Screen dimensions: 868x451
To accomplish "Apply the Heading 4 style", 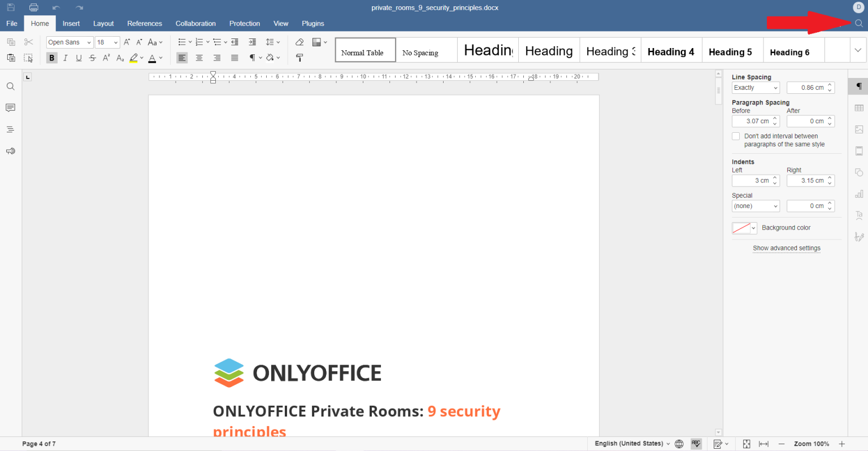I will 671,51.
